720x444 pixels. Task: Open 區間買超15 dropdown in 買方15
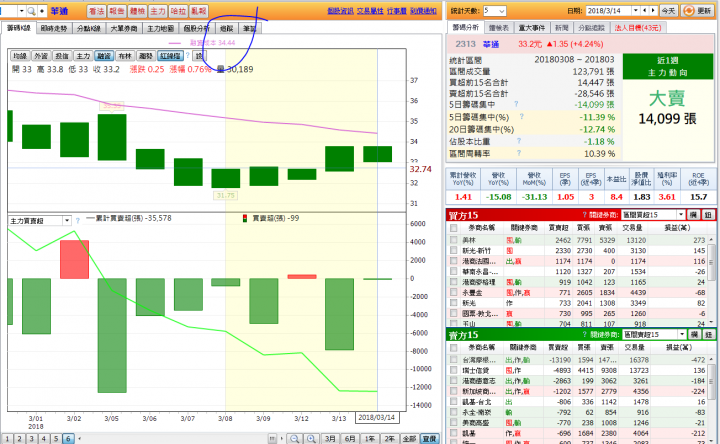tap(681, 214)
